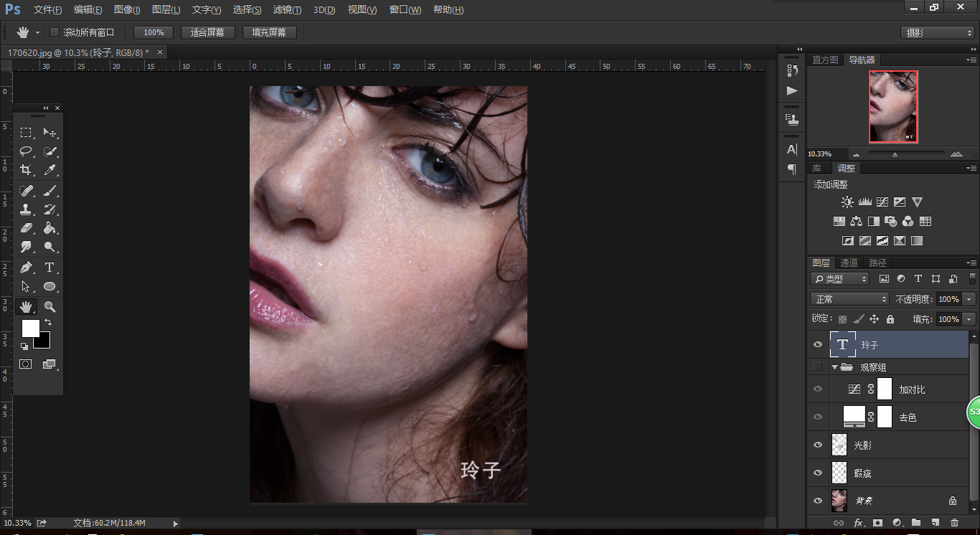
Task: Switch to the 通道 tab
Action: tap(849, 262)
